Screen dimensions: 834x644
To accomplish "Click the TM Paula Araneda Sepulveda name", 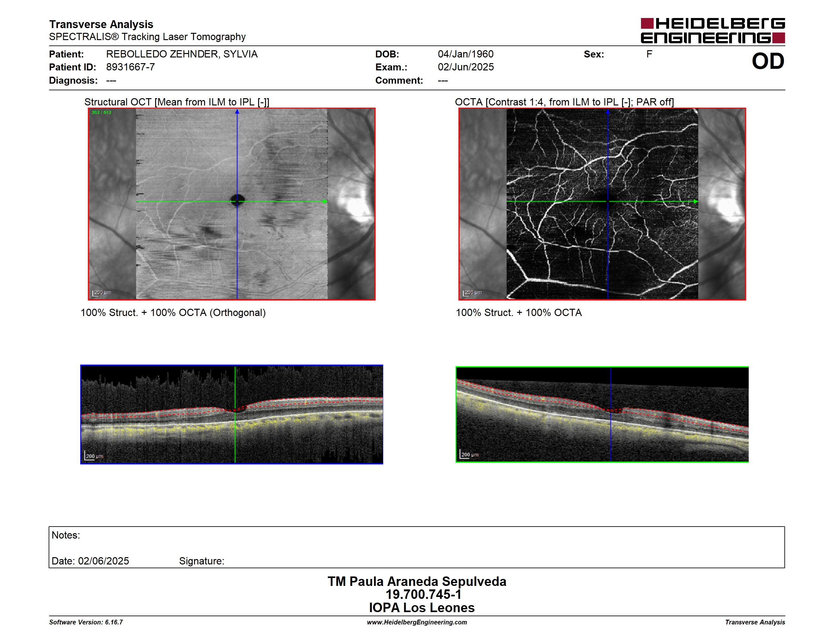I will point(417,581).
